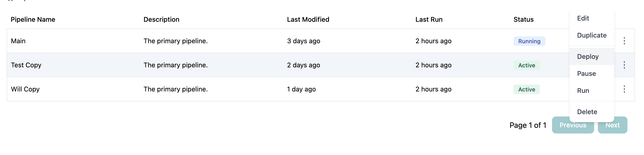
Task: Click the Active badge on Will Copy row
Action: [x=526, y=89]
